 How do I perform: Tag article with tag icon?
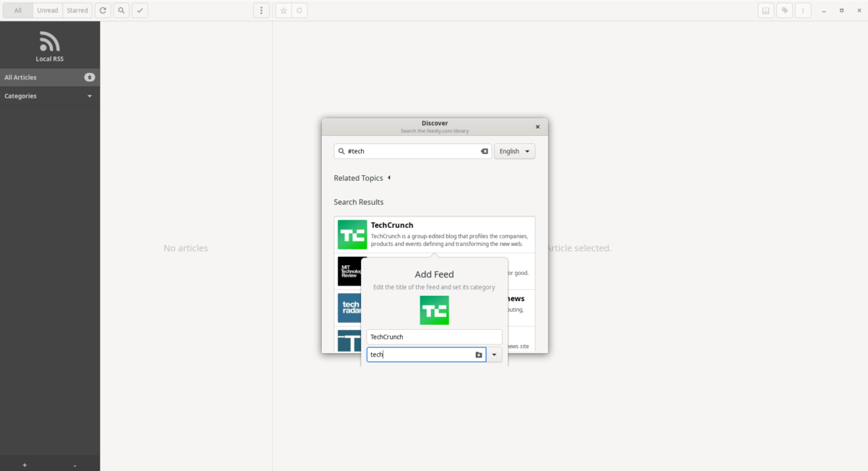785,11
